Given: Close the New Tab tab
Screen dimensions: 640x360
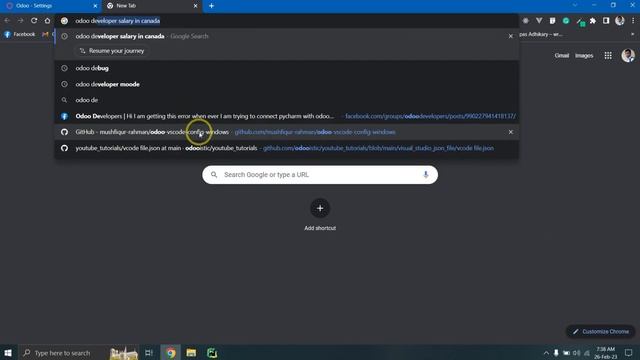Looking at the screenshot, I should [195, 6].
